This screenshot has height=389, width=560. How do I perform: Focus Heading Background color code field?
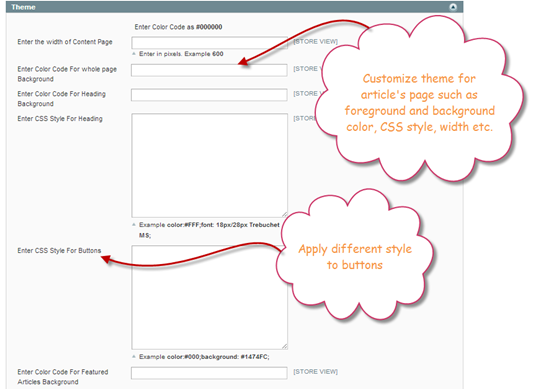pyautogui.click(x=209, y=95)
